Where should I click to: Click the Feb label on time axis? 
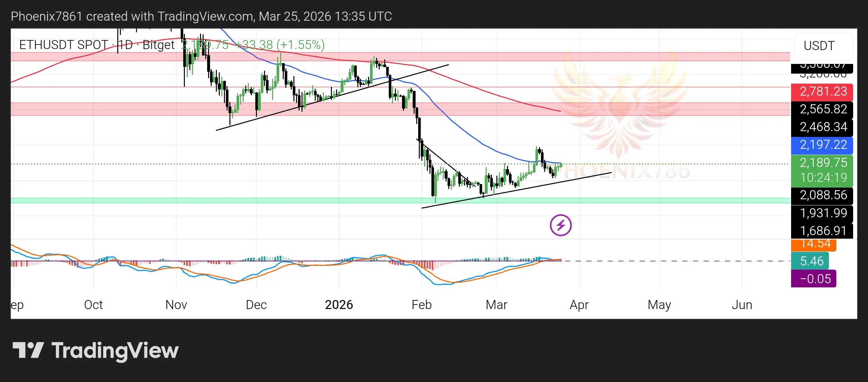coord(421,305)
